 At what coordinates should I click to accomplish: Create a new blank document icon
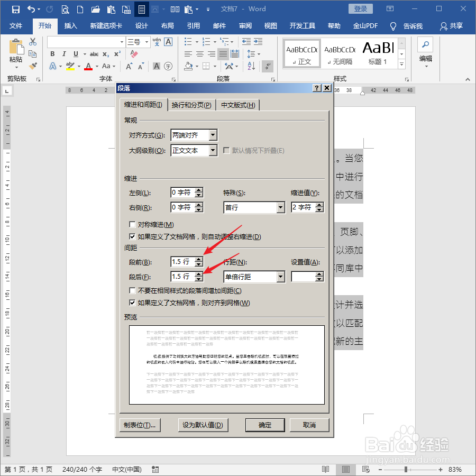click(x=80, y=10)
